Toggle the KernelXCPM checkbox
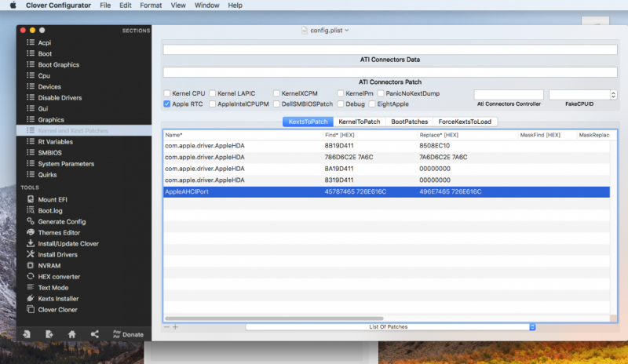 [x=276, y=93]
